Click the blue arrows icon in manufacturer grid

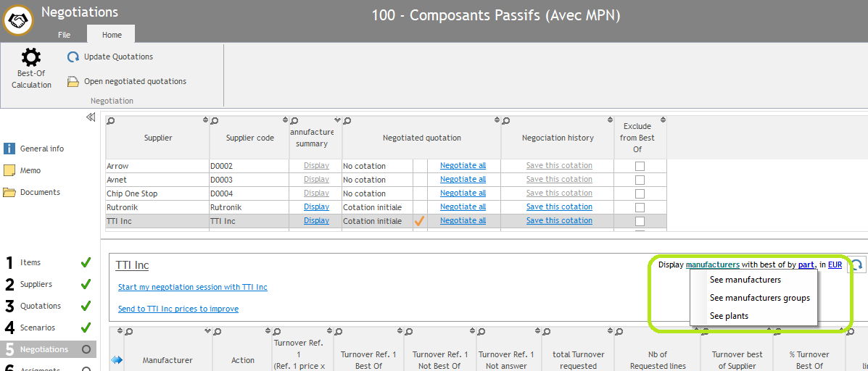click(x=117, y=360)
